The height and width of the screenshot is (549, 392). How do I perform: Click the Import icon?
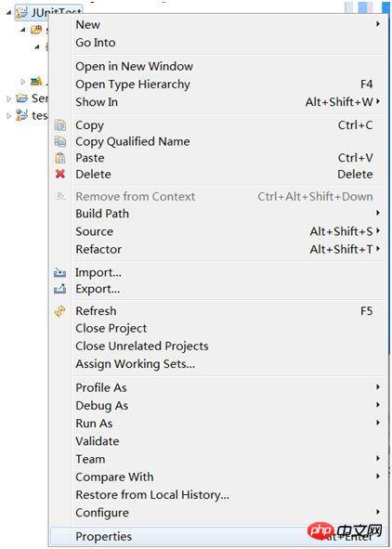click(x=59, y=272)
